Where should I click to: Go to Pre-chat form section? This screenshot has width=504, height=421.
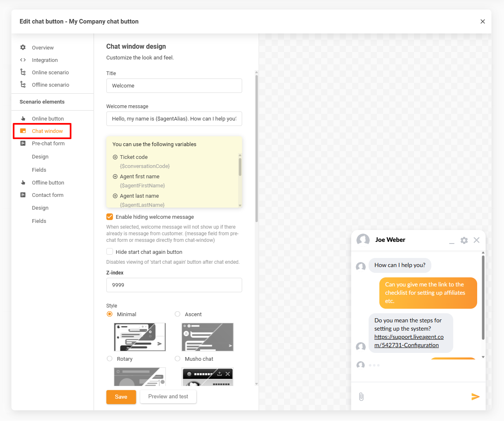point(48,143)
